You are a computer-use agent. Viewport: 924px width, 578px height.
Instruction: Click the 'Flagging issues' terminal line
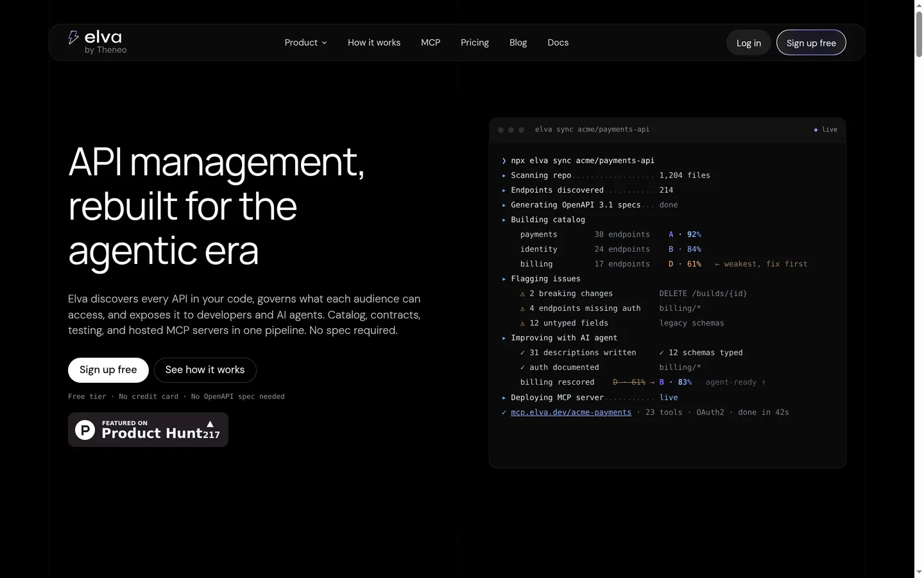541,279
